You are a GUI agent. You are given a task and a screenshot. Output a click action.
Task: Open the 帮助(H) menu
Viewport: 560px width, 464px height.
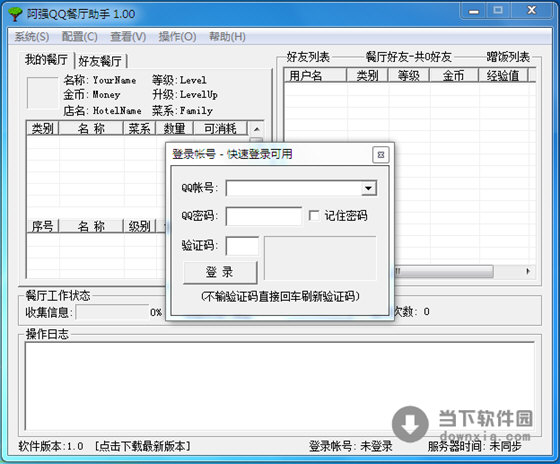point(227,36)
